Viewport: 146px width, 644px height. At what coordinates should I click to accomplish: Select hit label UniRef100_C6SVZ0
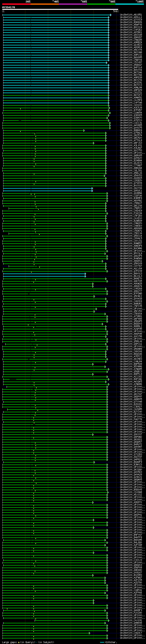(131, 105)
